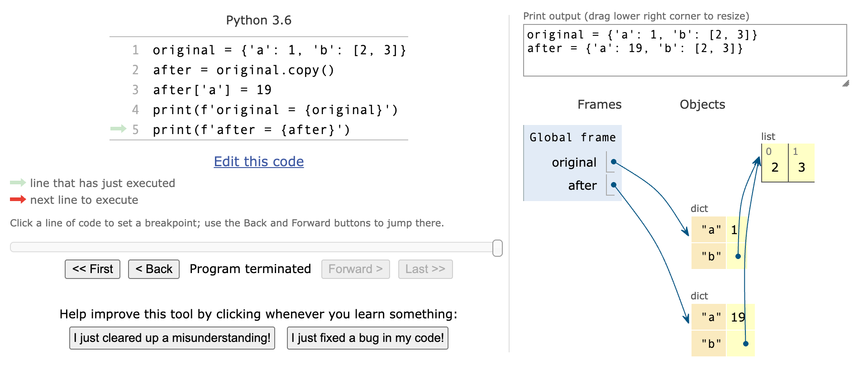Set breakpoint on line 1 original assignment
The height and width of the screenshot is (365, 868).
click(279, 50)
